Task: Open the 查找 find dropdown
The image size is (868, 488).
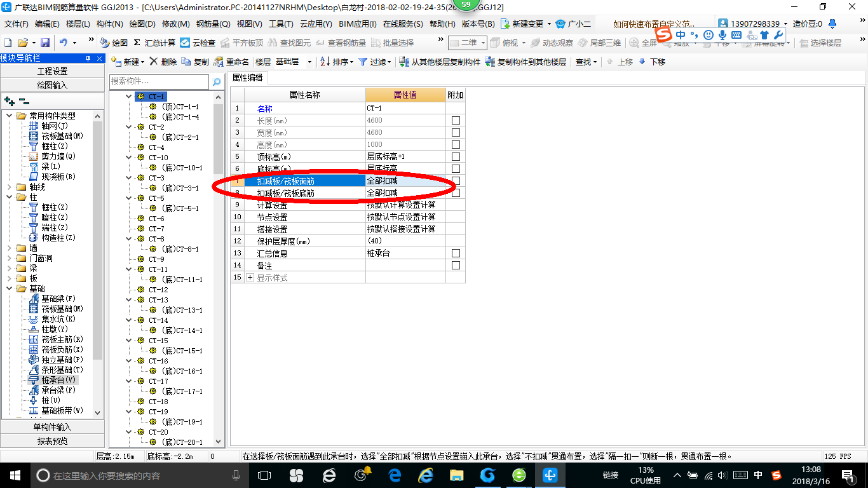Action: 586,62
